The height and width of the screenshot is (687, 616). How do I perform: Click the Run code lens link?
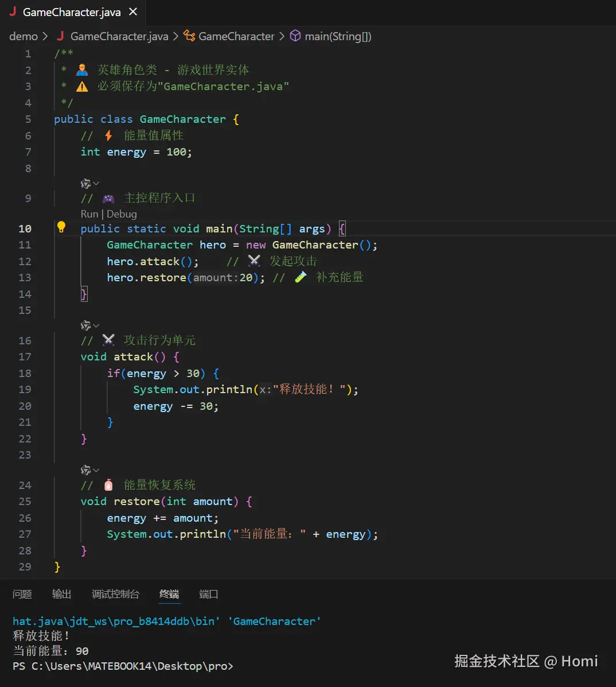pyautogui.click(x=89, y=214)
